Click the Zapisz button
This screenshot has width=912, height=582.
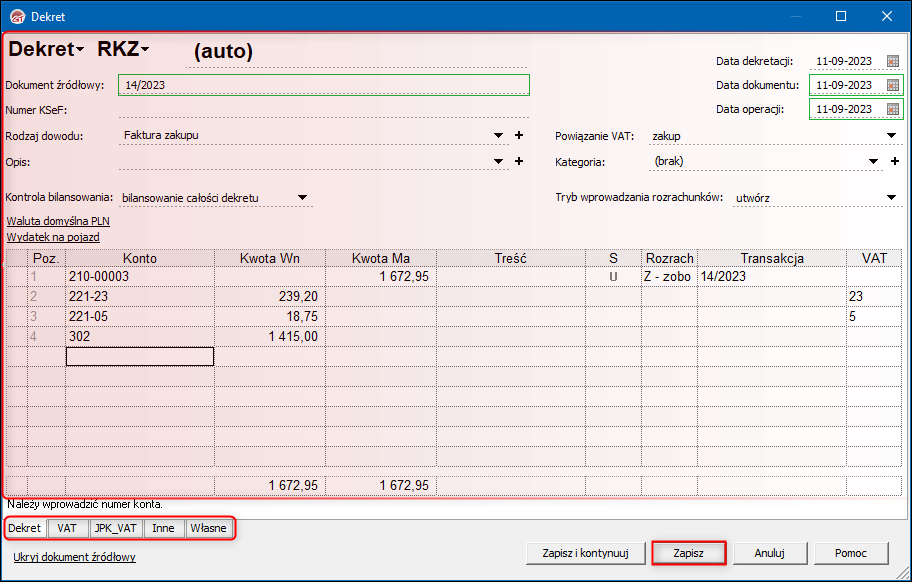[688, 552]
